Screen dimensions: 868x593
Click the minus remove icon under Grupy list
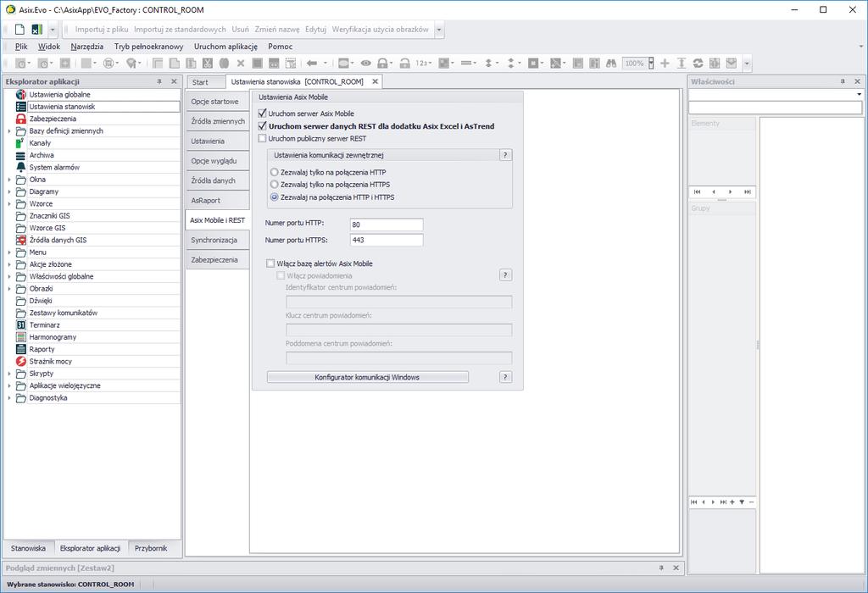tap(751, 502)
